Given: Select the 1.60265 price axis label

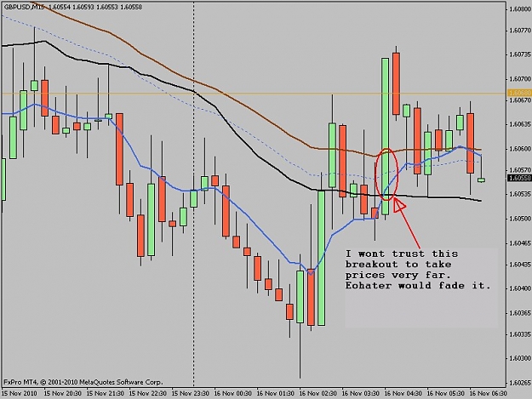Looking at the screenshot, I should coord(520,382).
